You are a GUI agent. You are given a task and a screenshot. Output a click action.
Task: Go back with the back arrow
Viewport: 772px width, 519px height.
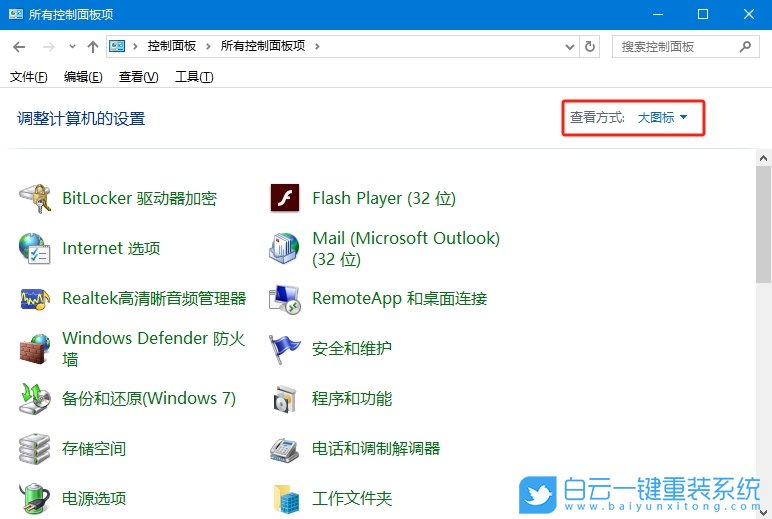pos(19,47)
